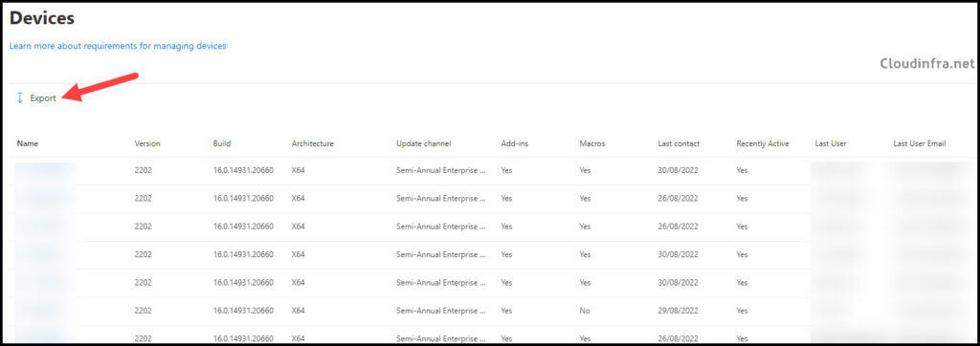The image size is (980, 346).
Task: Open the managing devices requirements link
Action: point(118,46)
